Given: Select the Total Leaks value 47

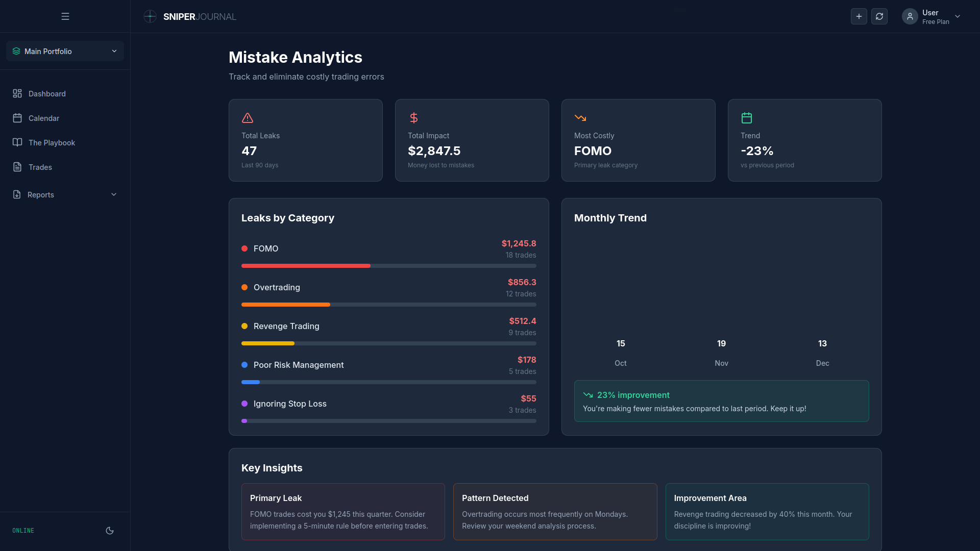Looking at the screenshot, I should click(249, 151).
